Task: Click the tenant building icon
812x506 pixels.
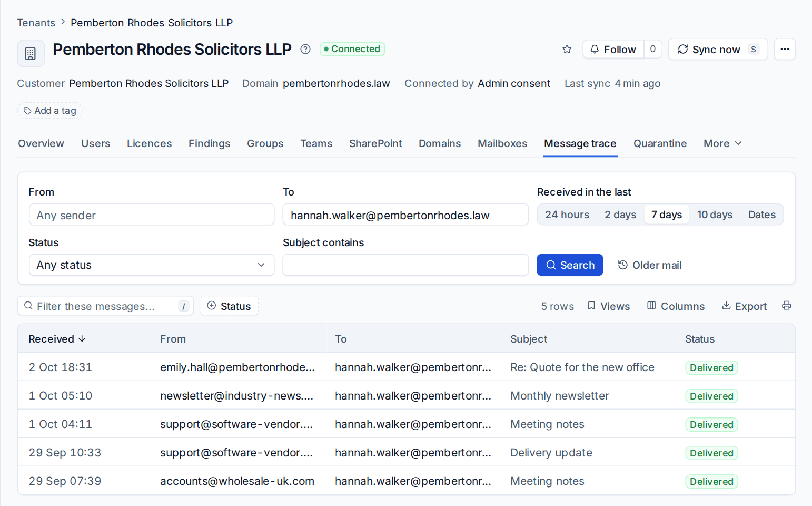Action: click(31, 53)
